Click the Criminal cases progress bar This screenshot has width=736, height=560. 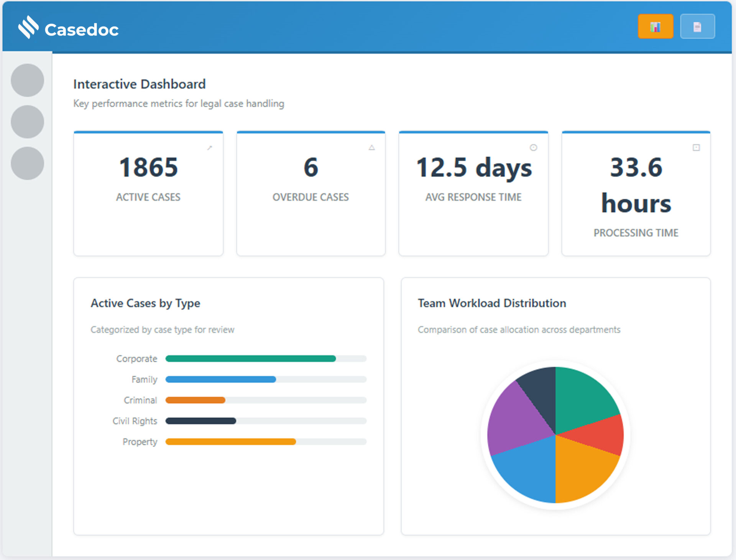click(x=265, y=400)
